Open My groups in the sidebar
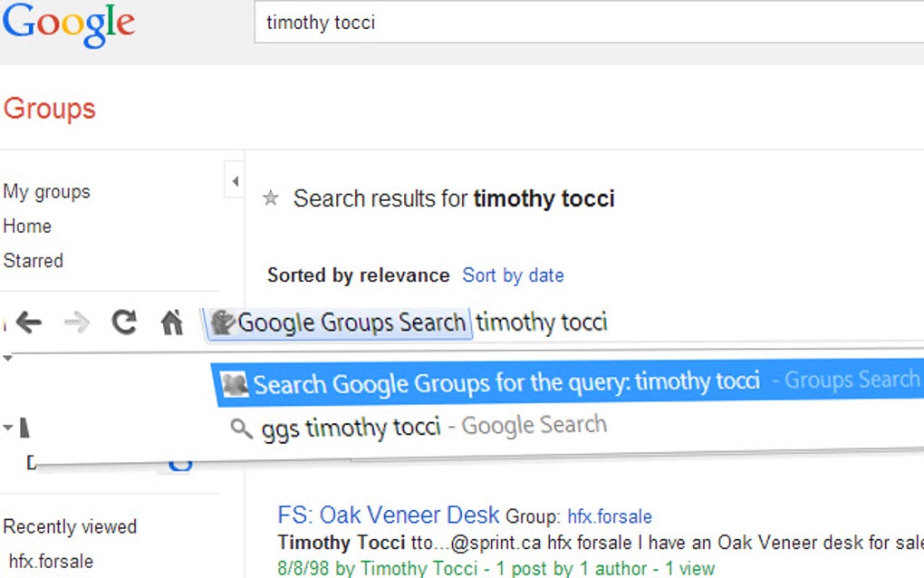 click(x=46, y=192)
